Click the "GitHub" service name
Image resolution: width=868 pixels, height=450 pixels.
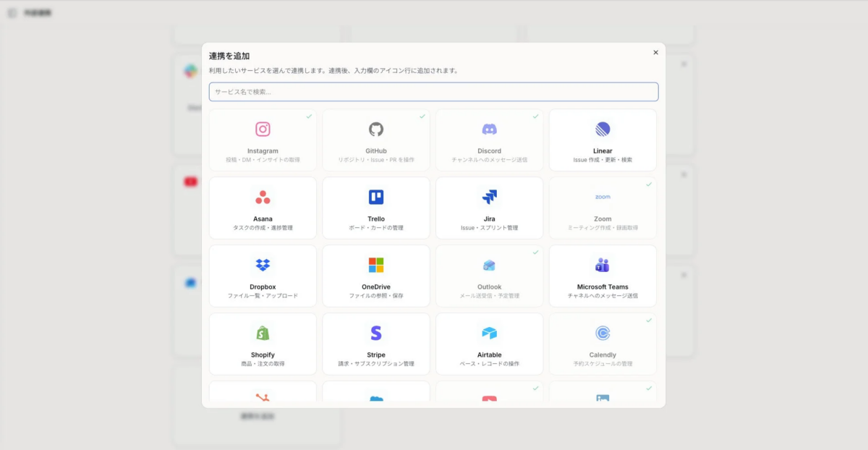click(x=376, y=151)
